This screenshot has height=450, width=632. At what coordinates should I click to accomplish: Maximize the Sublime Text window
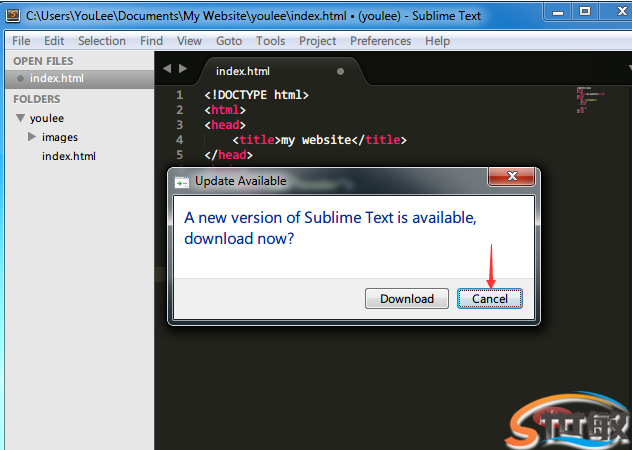585,12
